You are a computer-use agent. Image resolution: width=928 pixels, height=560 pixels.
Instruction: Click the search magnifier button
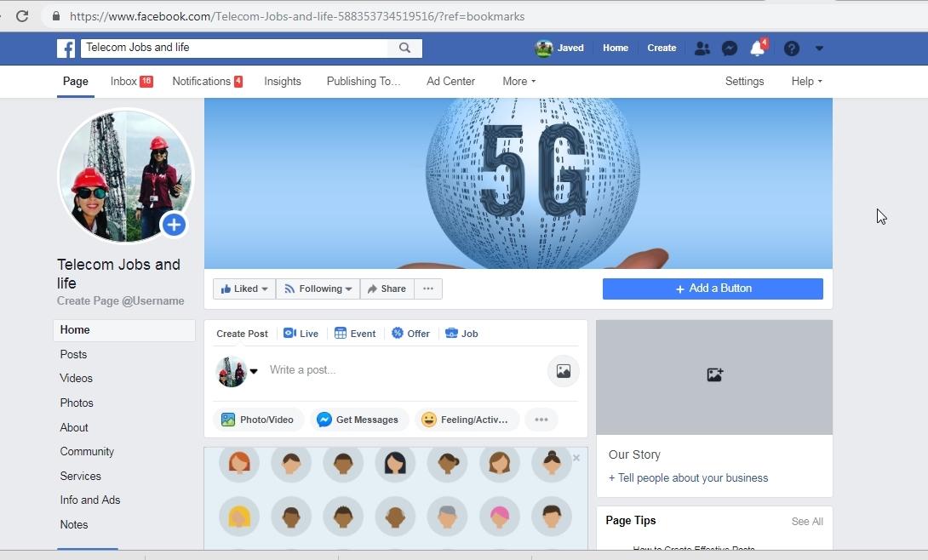pos(404,48)
